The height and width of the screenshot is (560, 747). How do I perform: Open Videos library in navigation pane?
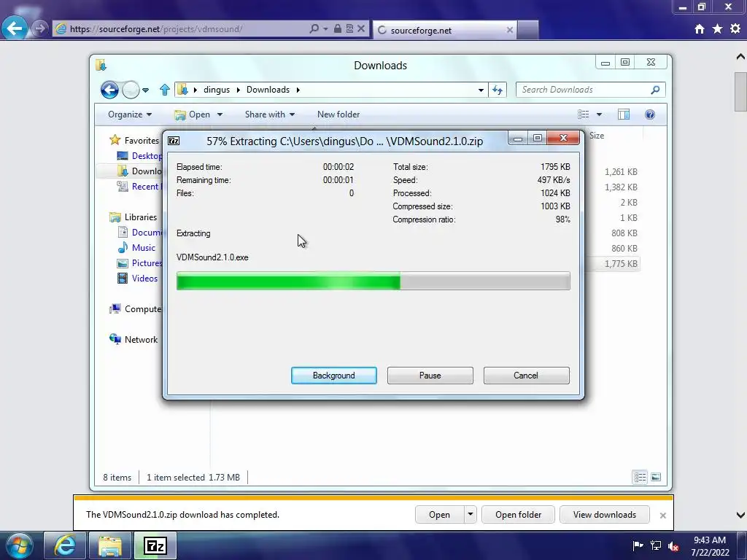[137, 278]
